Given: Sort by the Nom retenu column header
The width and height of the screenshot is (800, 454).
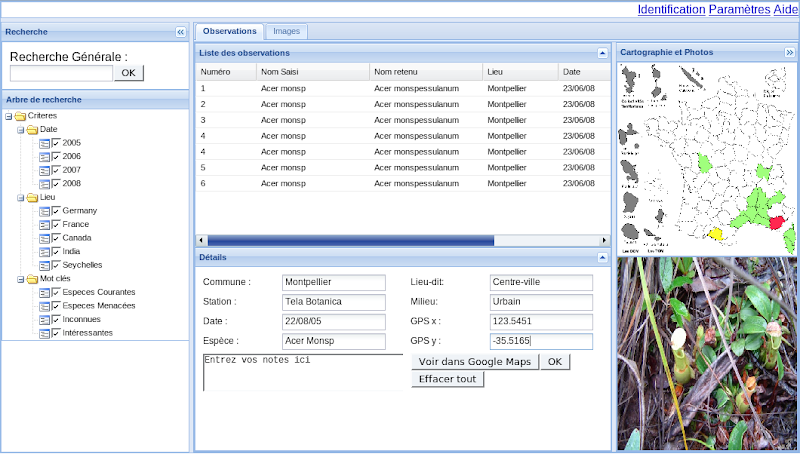Looking at the screenshot, I should pyautogui.click(x=426, y=72).
